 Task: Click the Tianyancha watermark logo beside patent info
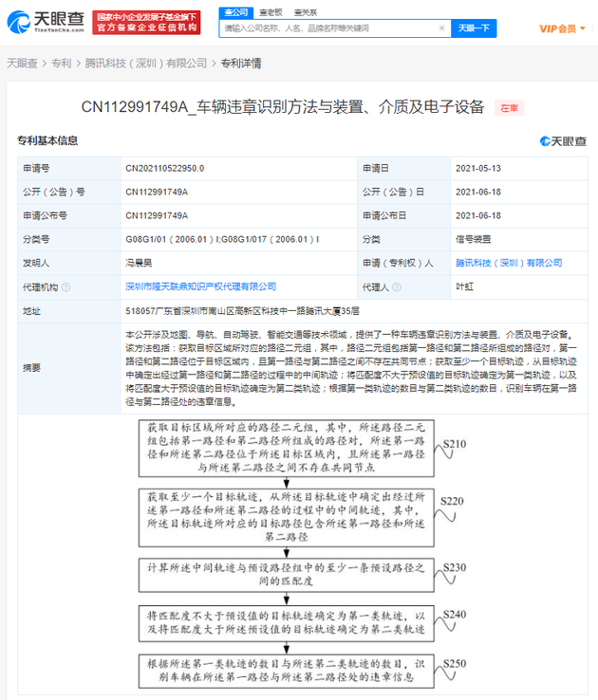pos(562,141)
